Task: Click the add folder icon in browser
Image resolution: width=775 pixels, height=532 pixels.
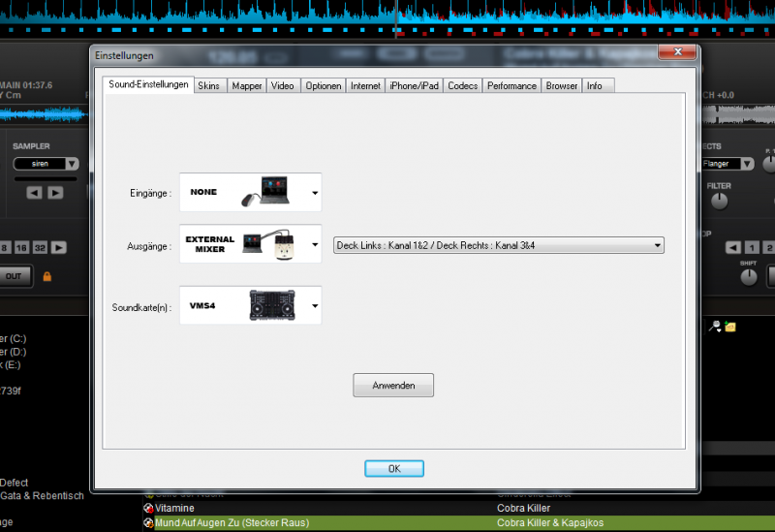Action: (730, 327)
